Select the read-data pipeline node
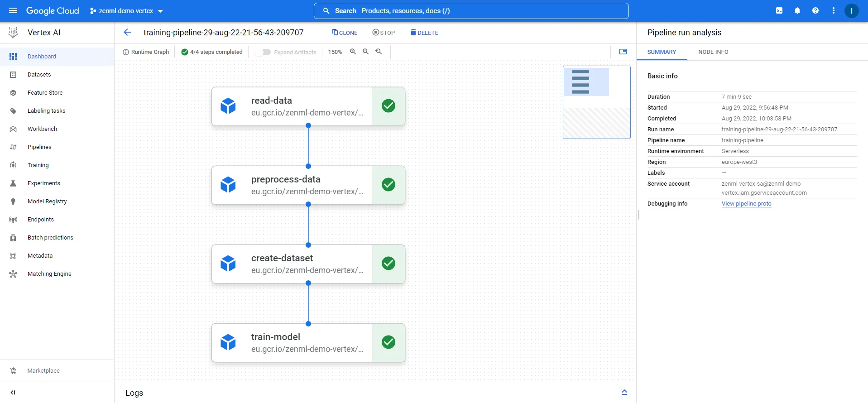 (x=308, y=106)
